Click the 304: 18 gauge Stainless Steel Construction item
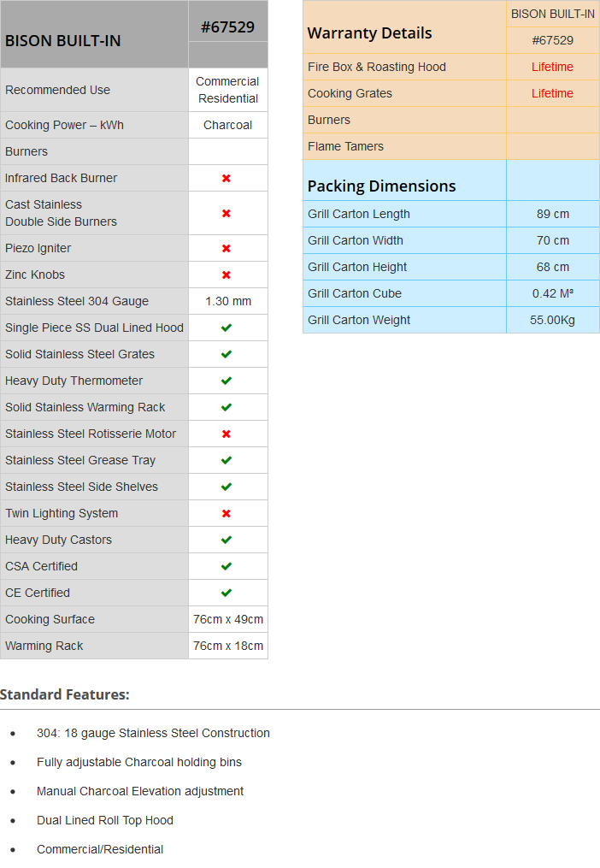Image resolution: width=600 pixels, height=868 pixels. pos(153,734)
